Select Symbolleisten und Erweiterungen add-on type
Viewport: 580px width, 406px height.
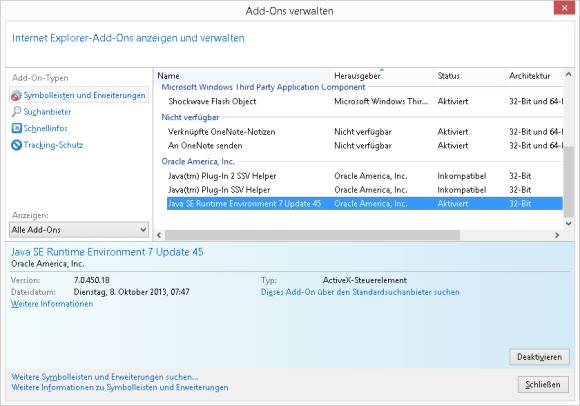point(79,95)
